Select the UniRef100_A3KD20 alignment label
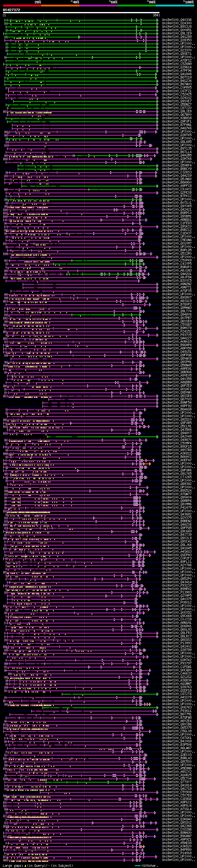The width and height of the screenshot is (197, 868). point(177,846)
